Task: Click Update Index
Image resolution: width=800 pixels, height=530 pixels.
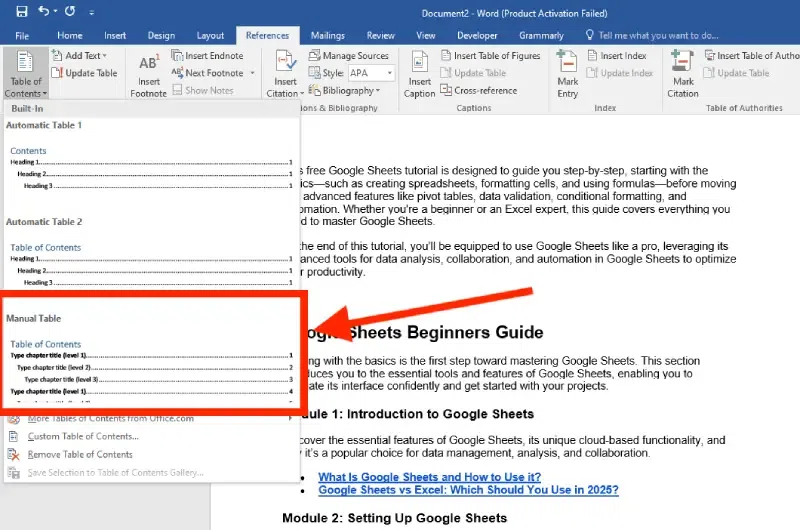Action: (620, 73)
